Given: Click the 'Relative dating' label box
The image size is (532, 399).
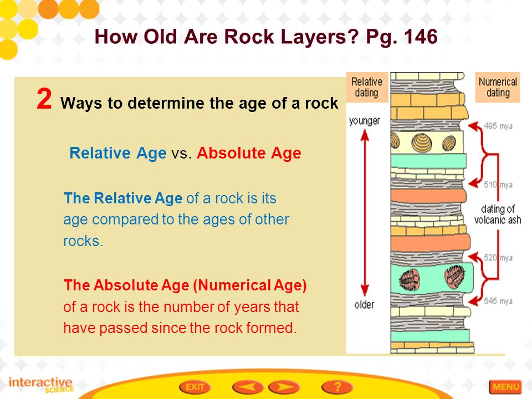Looking at the screenshot, I should click(367, 87).
